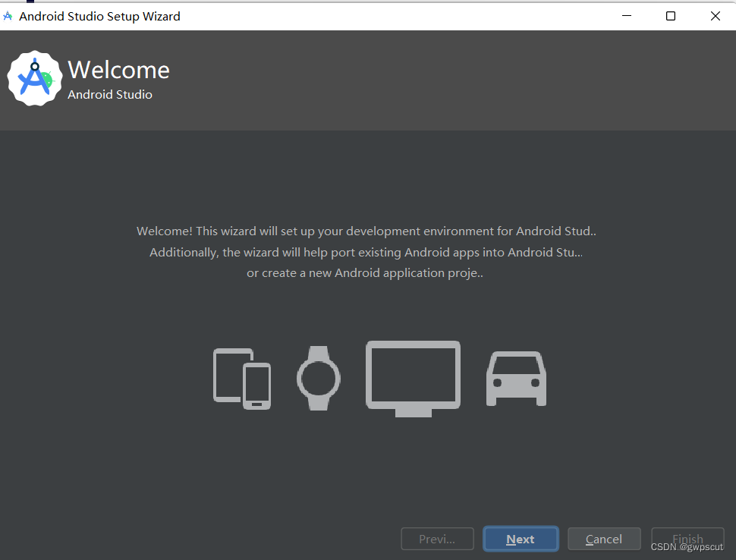This screenshot has height=560, width=736.
Task: Click the Android Studio logo in header
Action: click(34, 78)
